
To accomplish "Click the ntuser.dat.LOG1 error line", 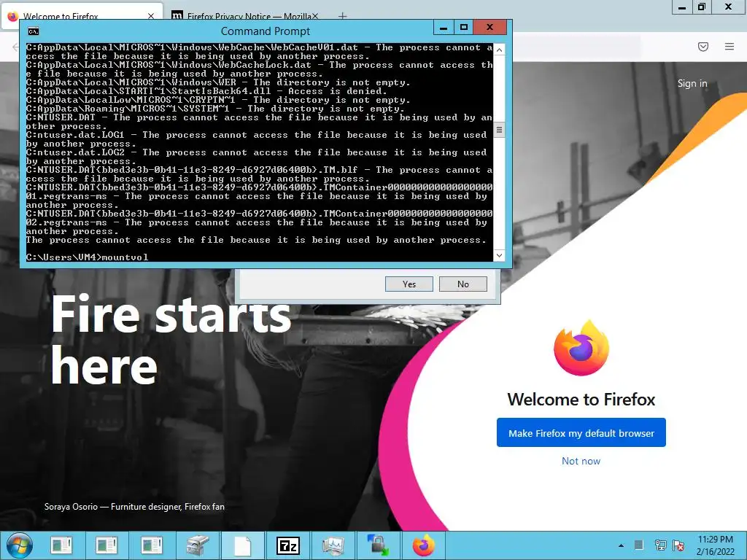I will point(257,139).
